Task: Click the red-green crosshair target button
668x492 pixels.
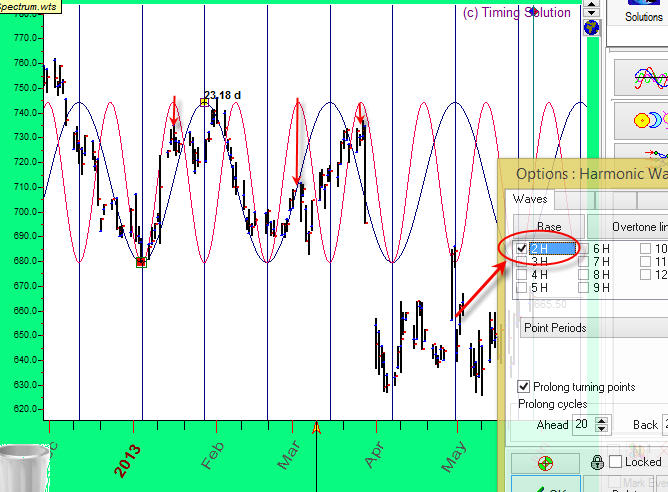Action: pos(545,463)
